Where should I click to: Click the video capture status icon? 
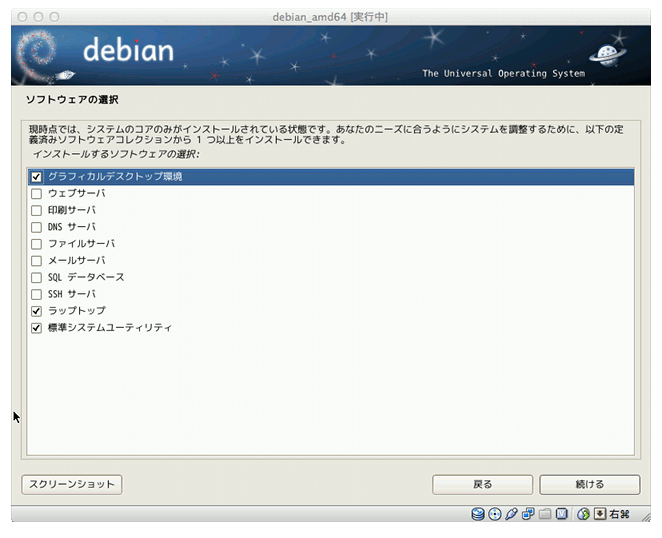(x=561, y=514)
